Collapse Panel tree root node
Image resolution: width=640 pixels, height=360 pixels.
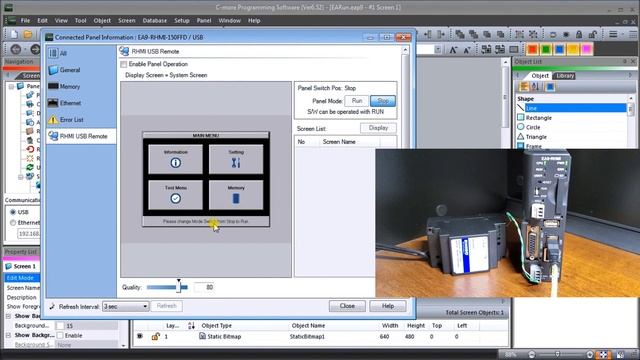click(11, 87)
